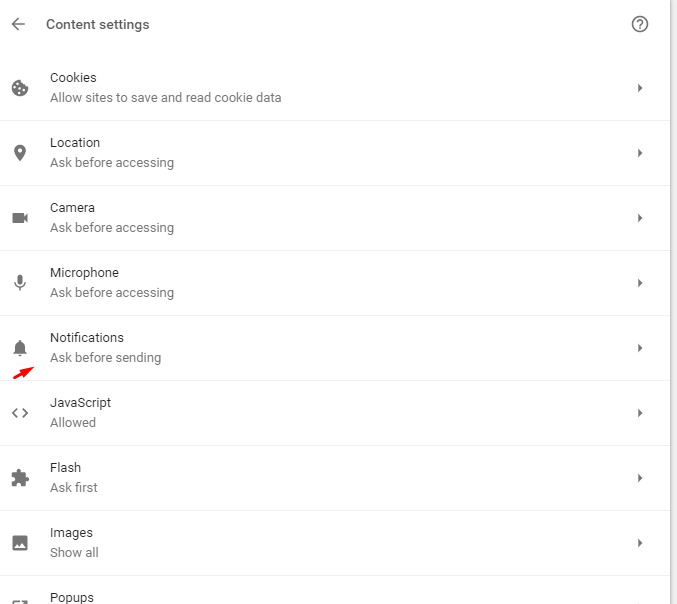Click the vertical scrollbar on the right
This screenshot has height=604, width=677.
click(x=673, y=300)
